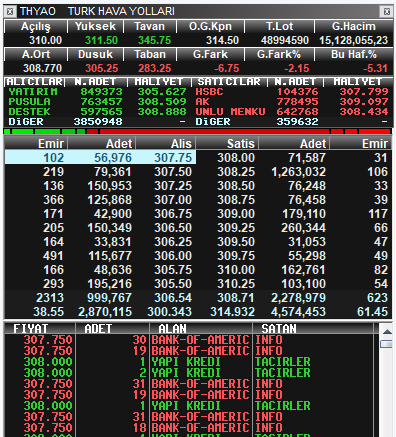The image size is (396, 437).
Task: Select the YAPI KREDI trade with quantity 2
Action: 189,373
